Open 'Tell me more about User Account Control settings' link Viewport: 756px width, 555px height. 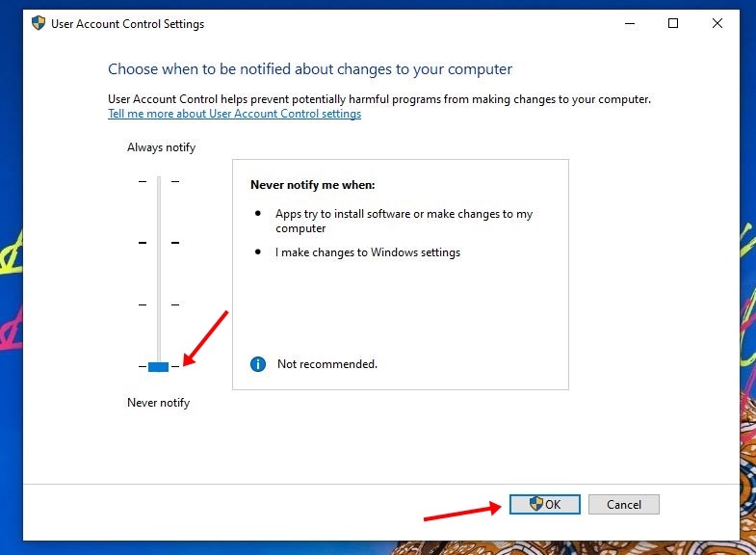point(234,114)
